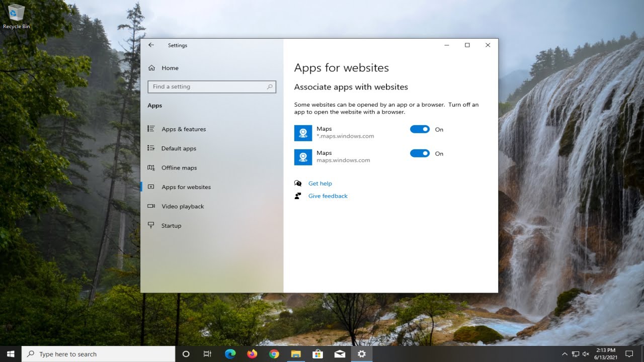
Task: Open the Windows Start menu
Action: pyautogui.click(x=11, y=354)
